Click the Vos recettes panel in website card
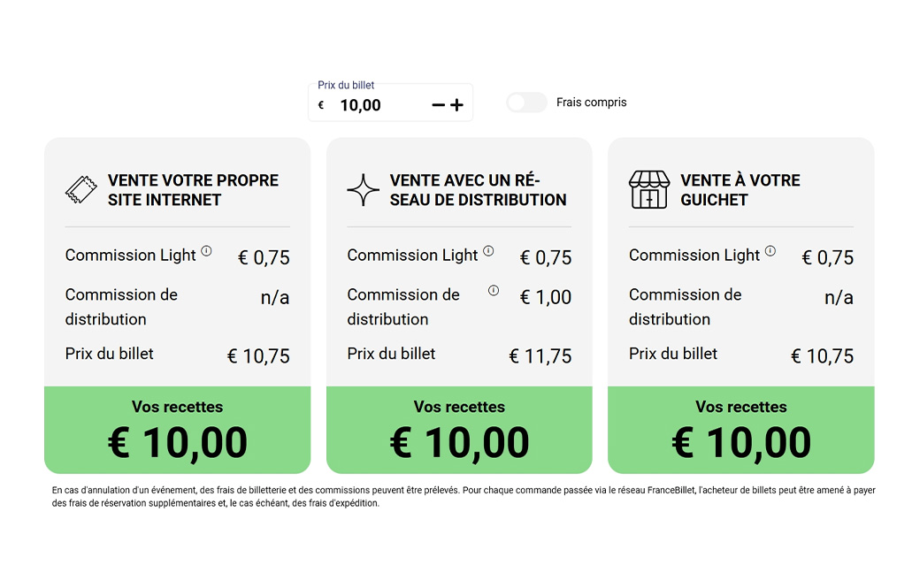Screen dimensions: 912x588 tap(177, 430)
